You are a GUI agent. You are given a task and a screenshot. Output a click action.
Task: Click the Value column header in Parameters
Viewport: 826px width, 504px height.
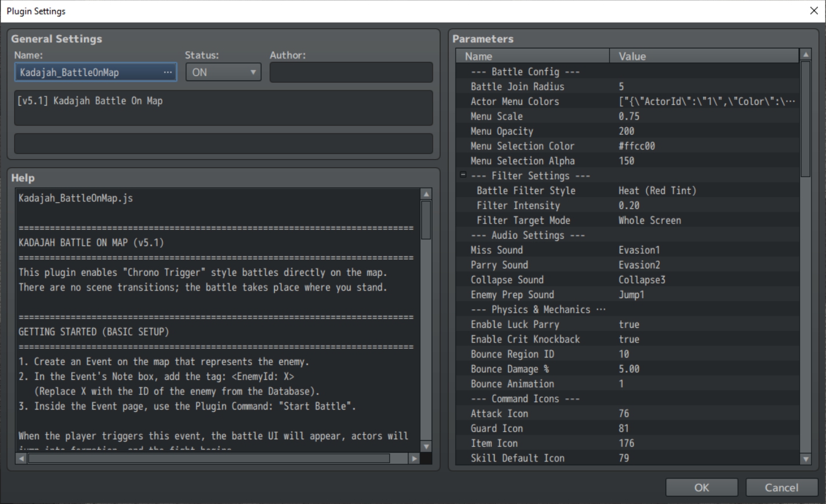pyautogui.click(x=705, y=56)
